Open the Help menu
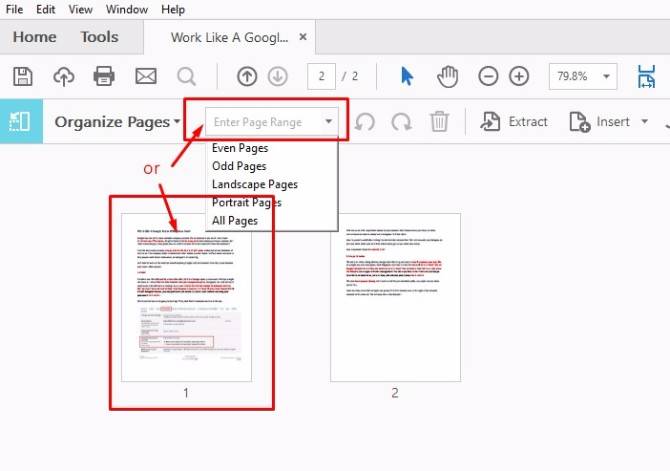Viewport: 670px width, 471px height. [173, 9]
